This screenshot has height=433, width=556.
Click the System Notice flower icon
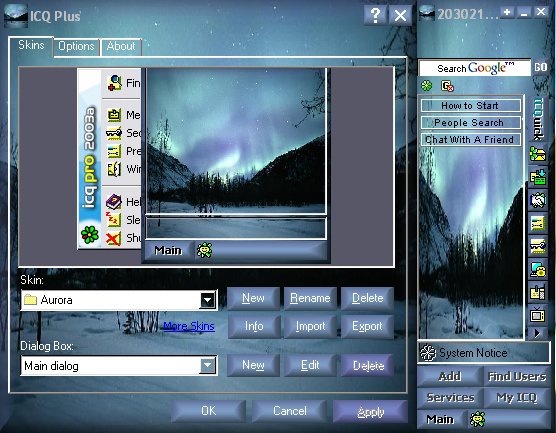pos(428,353)
